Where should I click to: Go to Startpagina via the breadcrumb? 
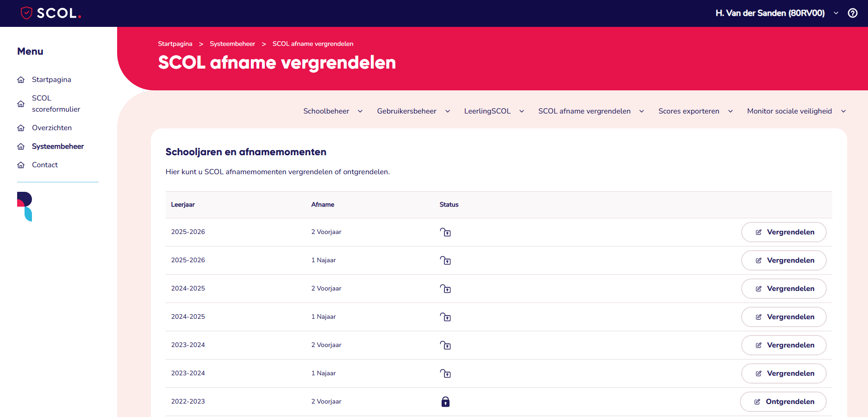(x=175, y=44)
